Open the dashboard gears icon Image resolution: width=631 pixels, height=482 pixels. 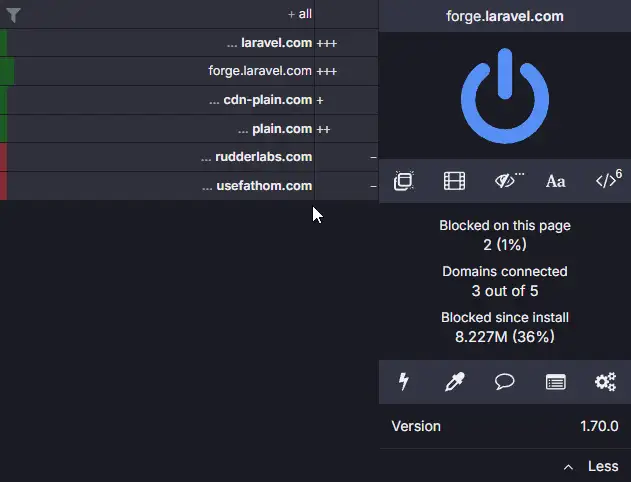(x=606, y=381)
